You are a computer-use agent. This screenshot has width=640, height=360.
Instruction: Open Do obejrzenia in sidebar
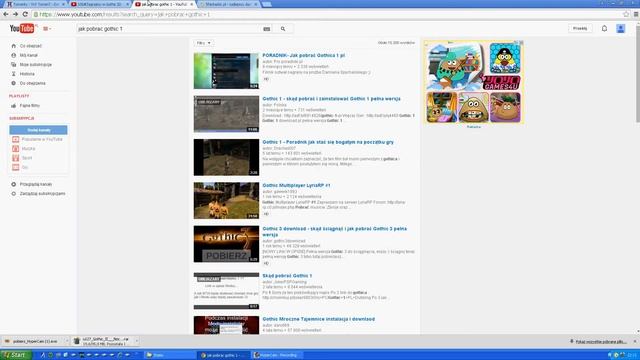click(x=33, y=83)
